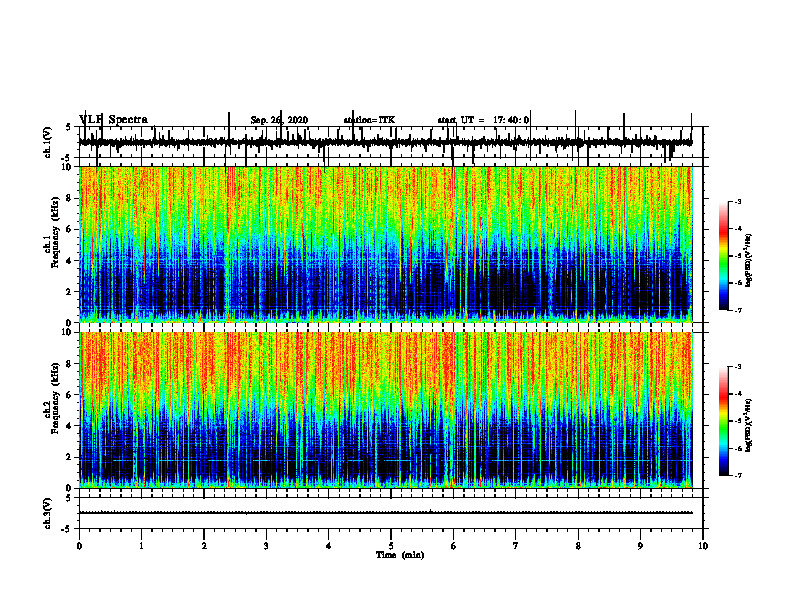
Task: Click time axis tick label "5"
Action: [391, 546]
